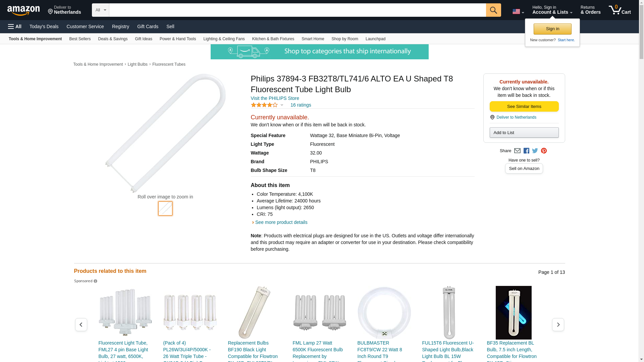The image size is (644, 362).
Task: Visit the PHILIPS Store link
Action: point(275,98)
